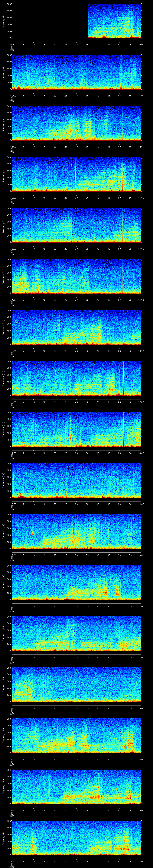Choose the spectrogram panel starting at 1:16:00
This screenshot has width=153, height=868.
76,378
